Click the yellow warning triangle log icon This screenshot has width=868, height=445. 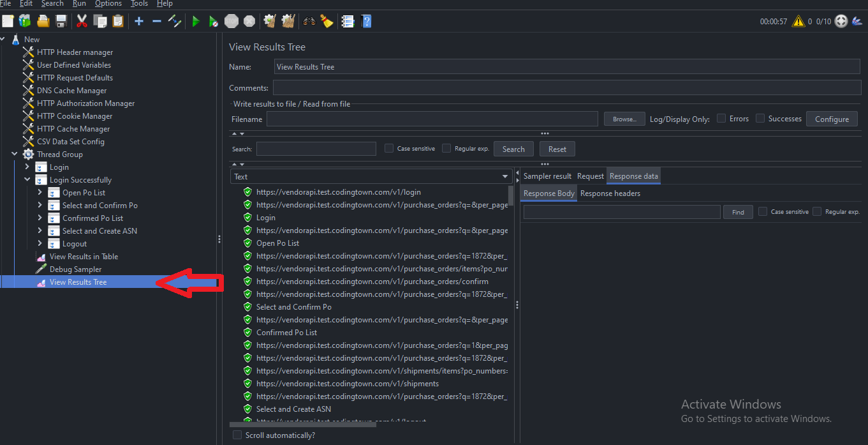[798, 21]
